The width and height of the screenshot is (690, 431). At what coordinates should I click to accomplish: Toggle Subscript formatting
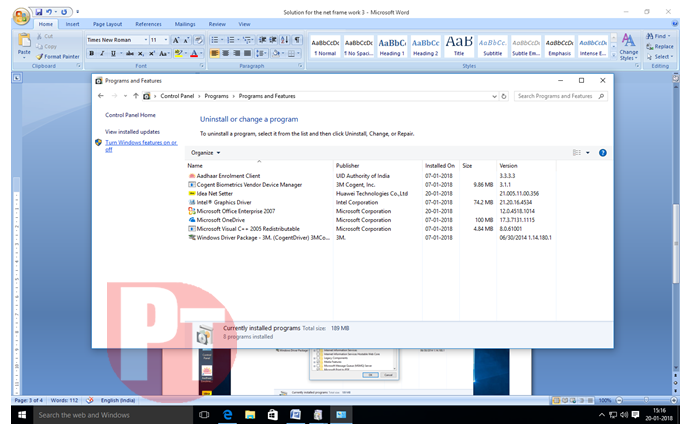[141, 53]
